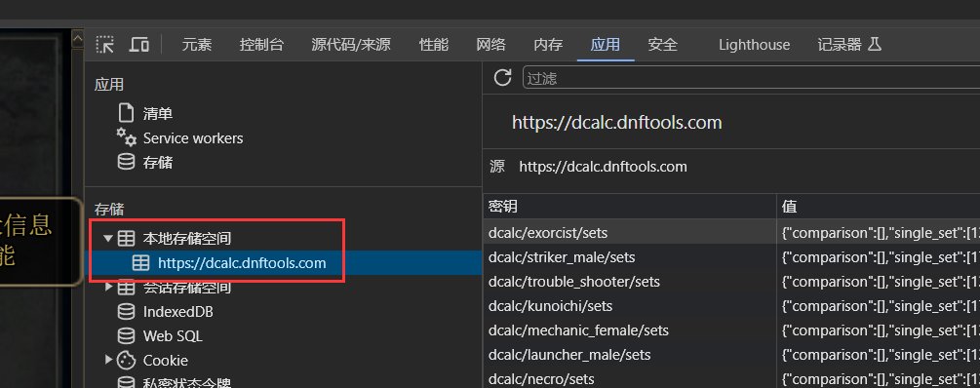The height and width of the screenshot is (388, 980).
Task: Switch to the 元素 tab
Action: click(197, 45)
